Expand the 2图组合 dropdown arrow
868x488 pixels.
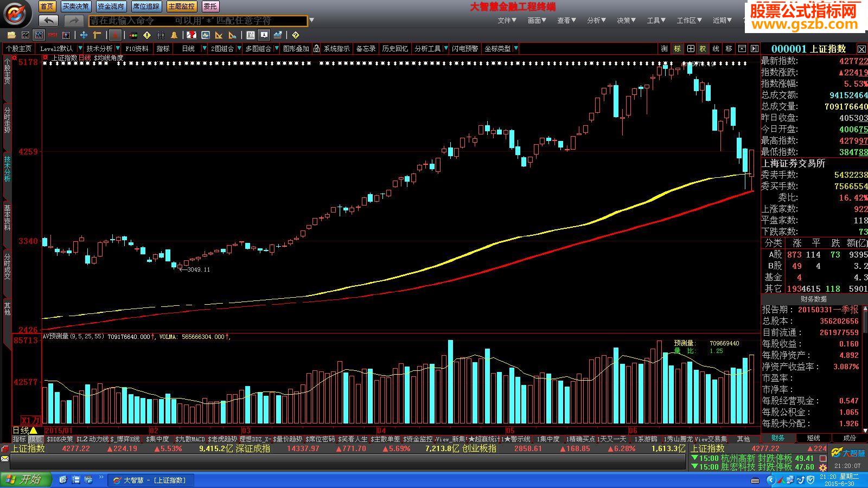point(239,49)
